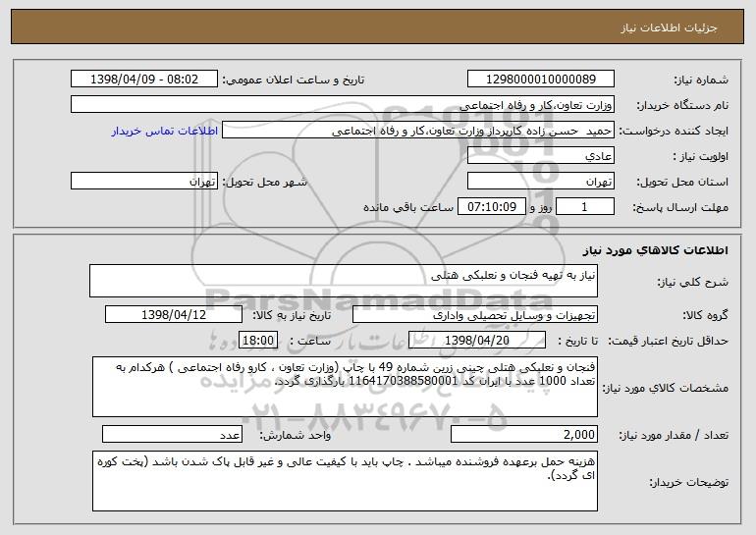The width and height of the screenshot is (756, 535).
Task: Click the توضیحات خریدار text area
Action: click(x=345, y=481)
